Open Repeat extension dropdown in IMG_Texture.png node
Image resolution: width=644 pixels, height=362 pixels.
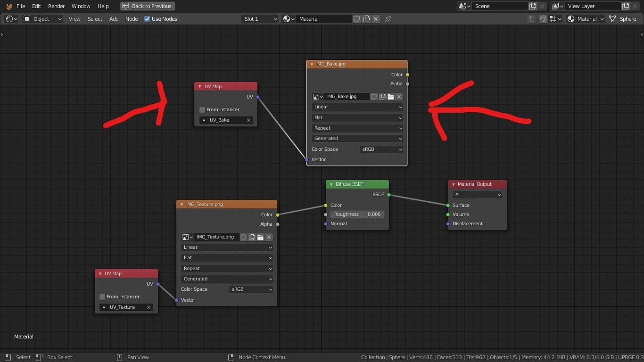pyautogui.click(x=227, y=269)
